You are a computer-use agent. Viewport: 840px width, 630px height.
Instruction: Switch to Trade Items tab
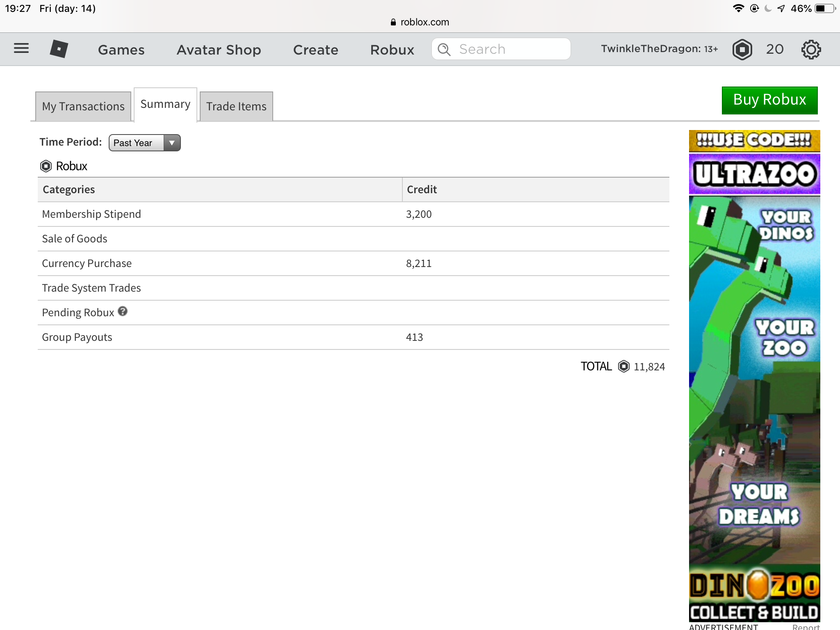click(236, 106)
